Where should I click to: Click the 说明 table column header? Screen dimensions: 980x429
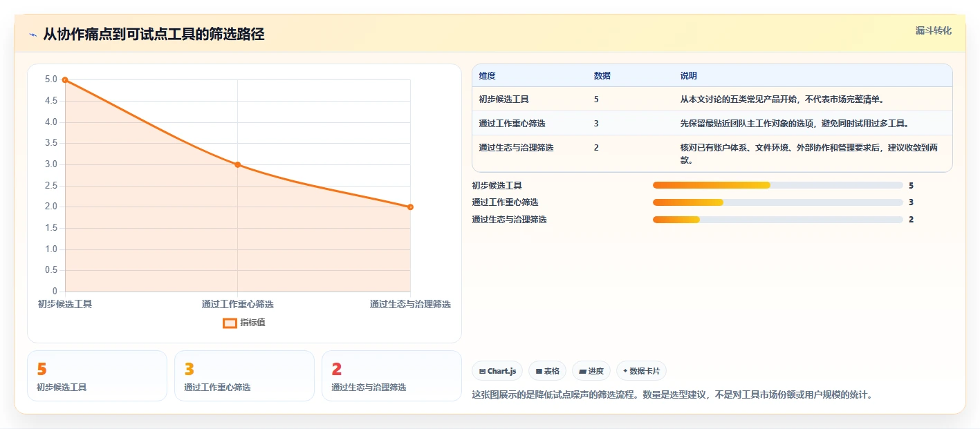688,76
